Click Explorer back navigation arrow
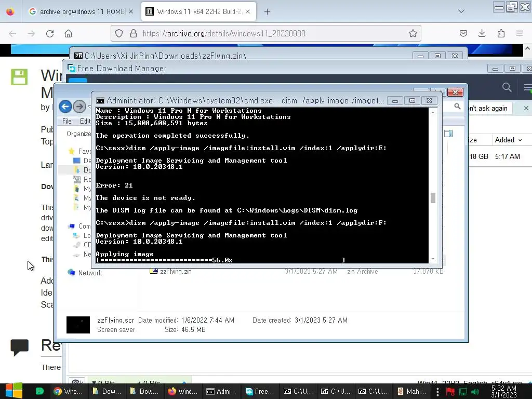The width and height of the screenshot is (532, 399). point(65,107)
